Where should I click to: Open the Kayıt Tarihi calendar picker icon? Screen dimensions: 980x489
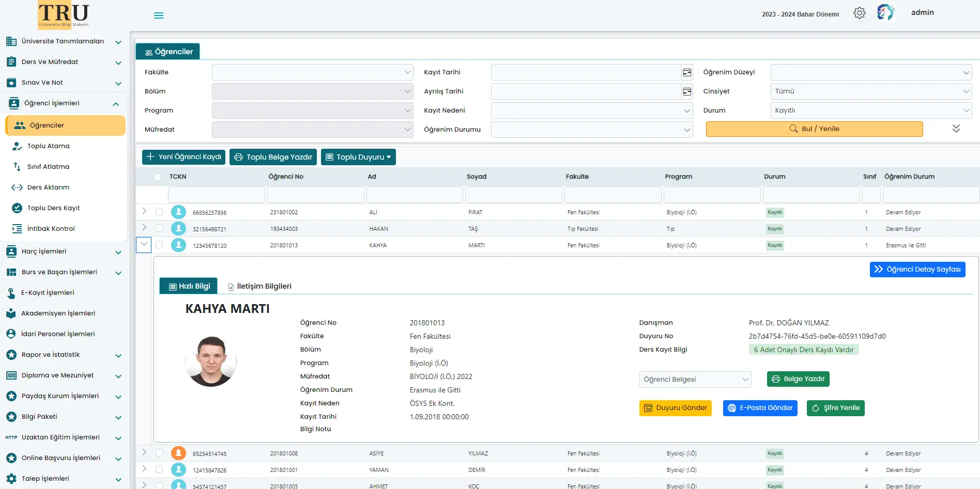(687, 72)
